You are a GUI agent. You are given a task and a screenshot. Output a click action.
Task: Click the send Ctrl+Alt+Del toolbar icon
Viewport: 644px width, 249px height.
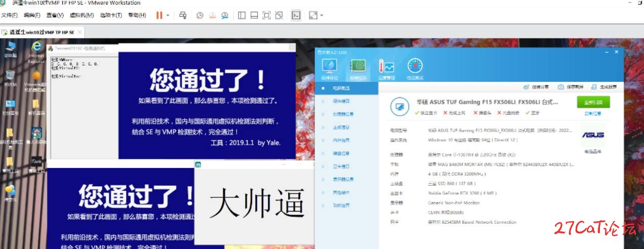(183, 15)
